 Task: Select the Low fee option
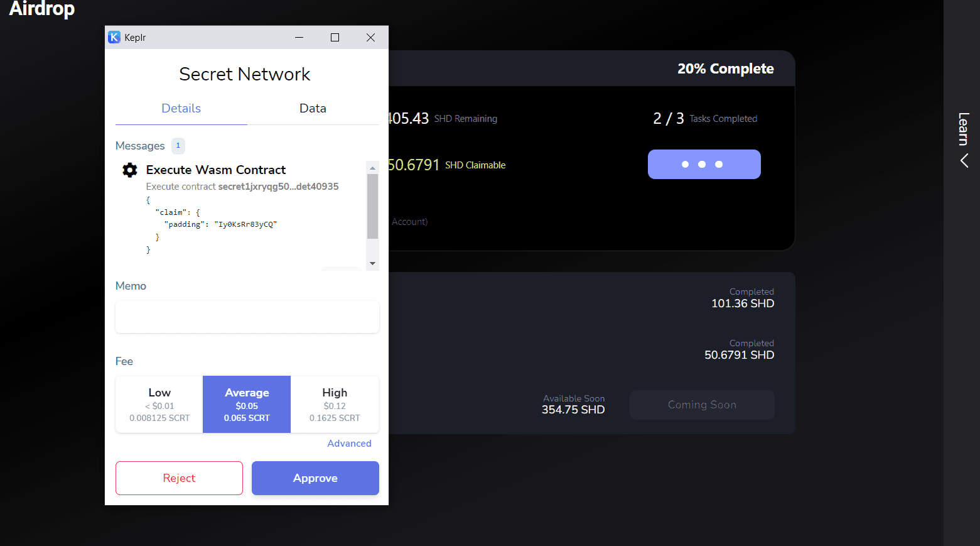[x=159, y=405]
